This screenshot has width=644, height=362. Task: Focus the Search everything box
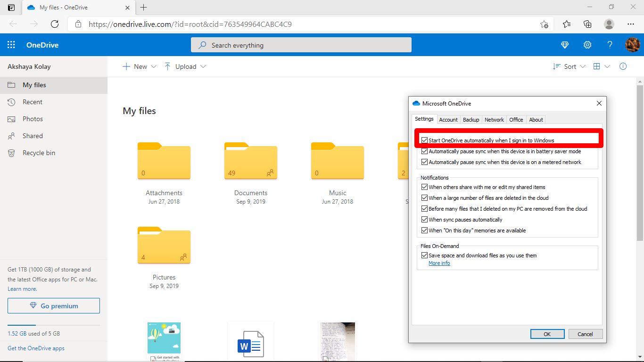tap(301, 45)
